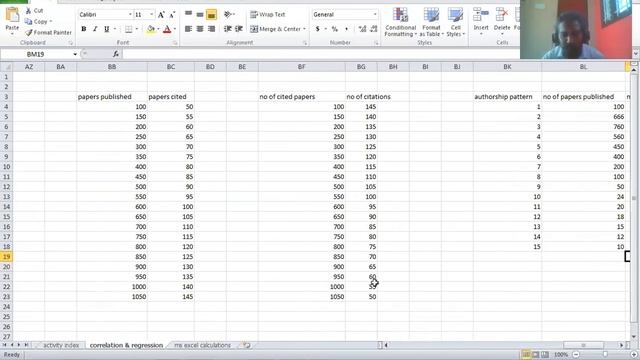This screenshot has width=640, height=360.
Task: Apply the Percent Style icon
Action: (x=335, y=29)
